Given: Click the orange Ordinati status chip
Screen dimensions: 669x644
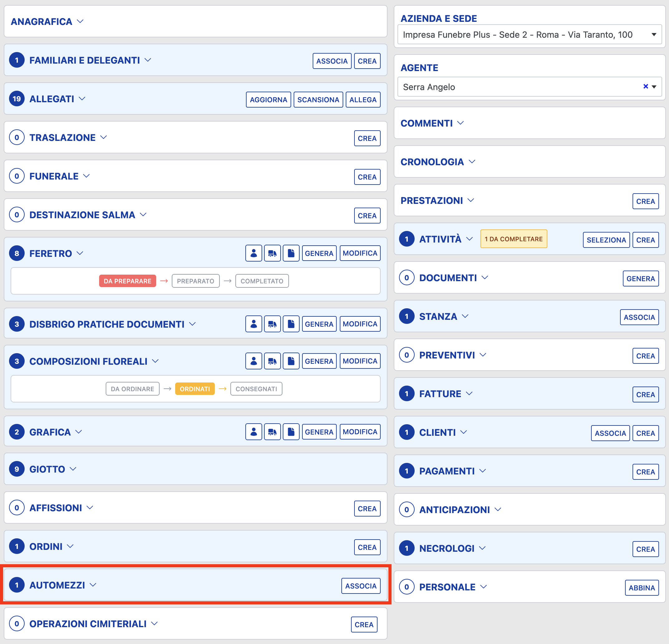Looking at the screenshot, I should coord(195,389).
